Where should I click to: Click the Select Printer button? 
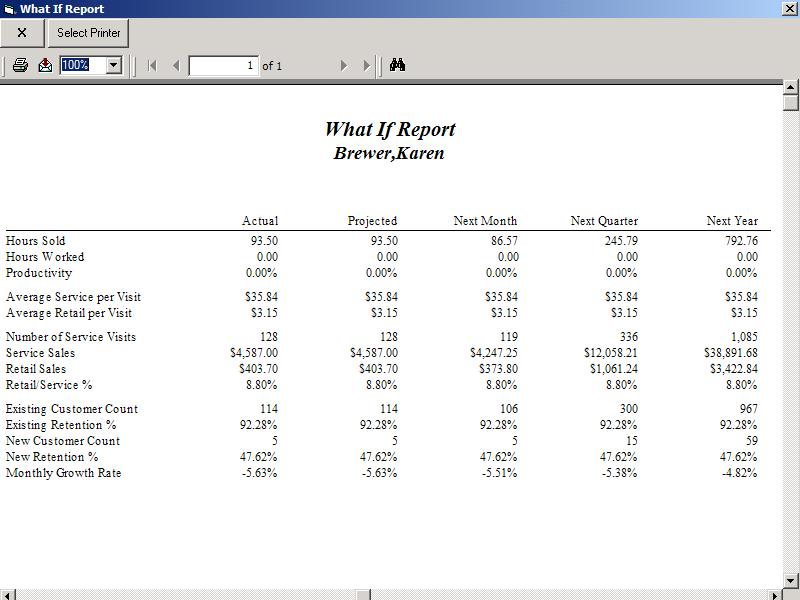point(89,33)
